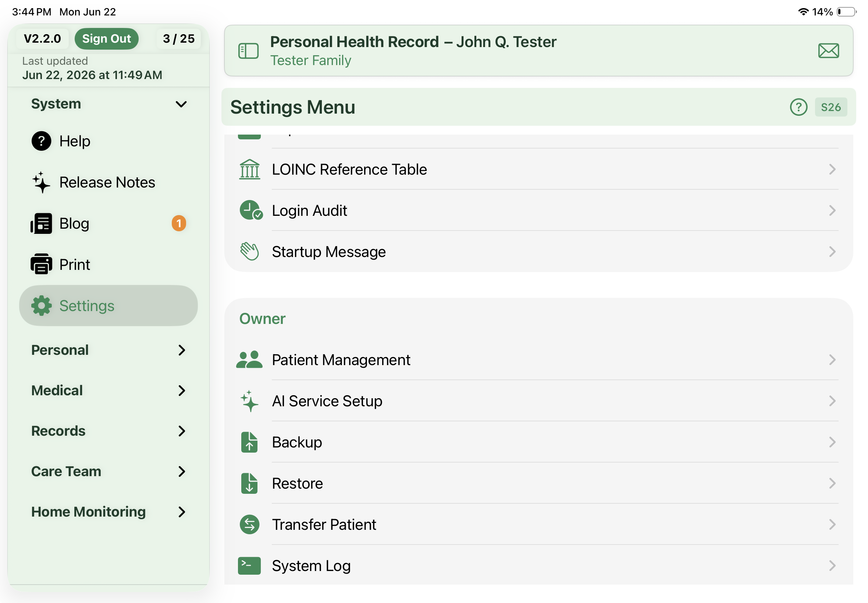Expand the Personal sidebar section

pyautogui.click(x=108, y=350)
